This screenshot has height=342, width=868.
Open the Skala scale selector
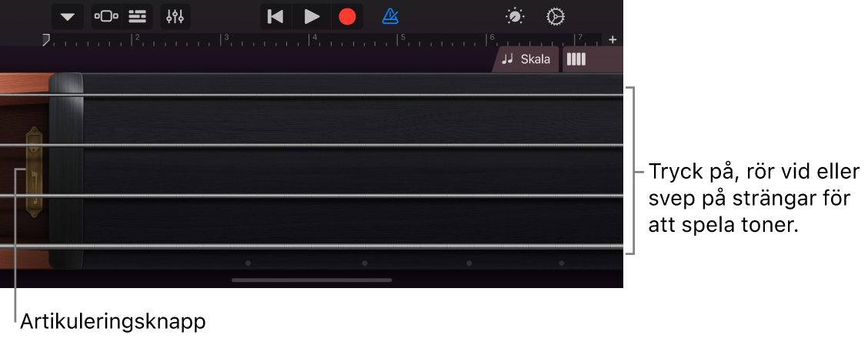pyautogui.click(x=526, y=59)
